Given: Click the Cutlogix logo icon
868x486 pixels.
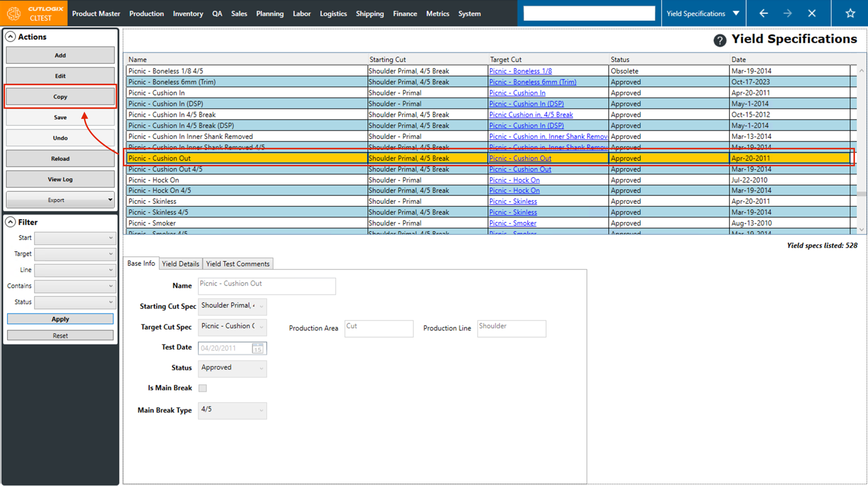Looking at the screenshot, I should tap(14, 13).
